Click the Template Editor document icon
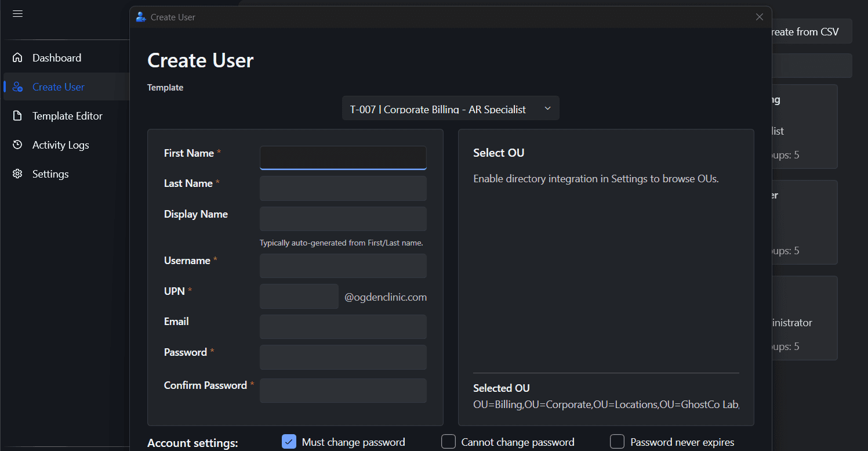 coord(17,116)
